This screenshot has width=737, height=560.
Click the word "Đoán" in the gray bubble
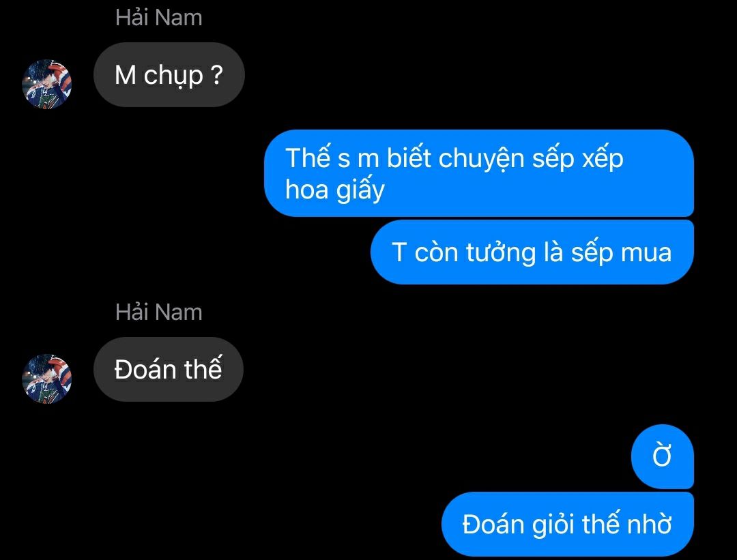145,370
